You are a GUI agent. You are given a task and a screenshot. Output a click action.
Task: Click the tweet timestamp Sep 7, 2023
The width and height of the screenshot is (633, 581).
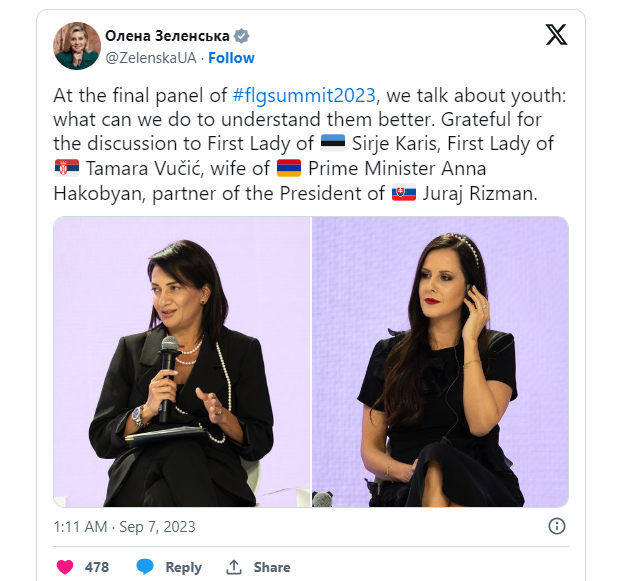(x=124, y=526)
